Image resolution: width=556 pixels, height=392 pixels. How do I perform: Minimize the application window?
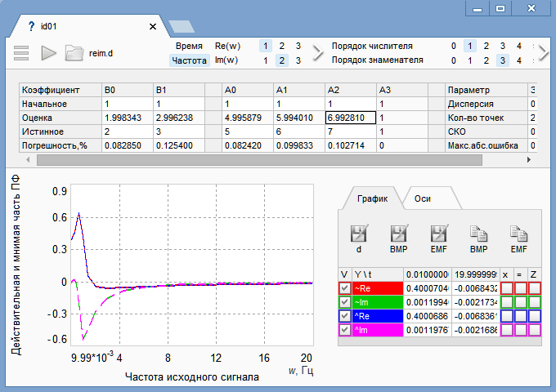[x=478, y=8]
